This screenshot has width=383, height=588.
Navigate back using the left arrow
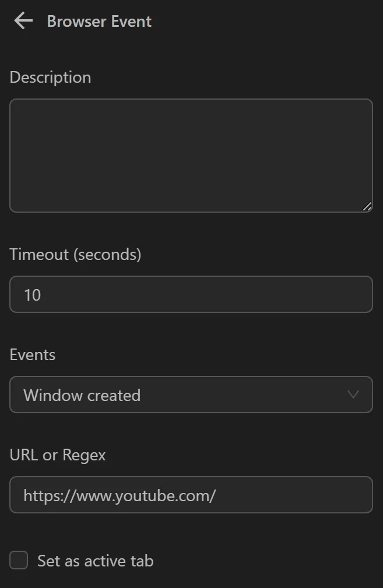(22, 20)
